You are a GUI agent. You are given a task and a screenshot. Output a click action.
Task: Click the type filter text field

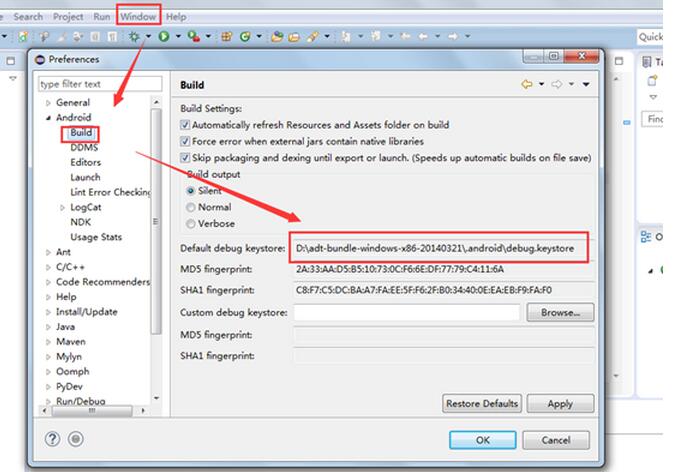100,84
